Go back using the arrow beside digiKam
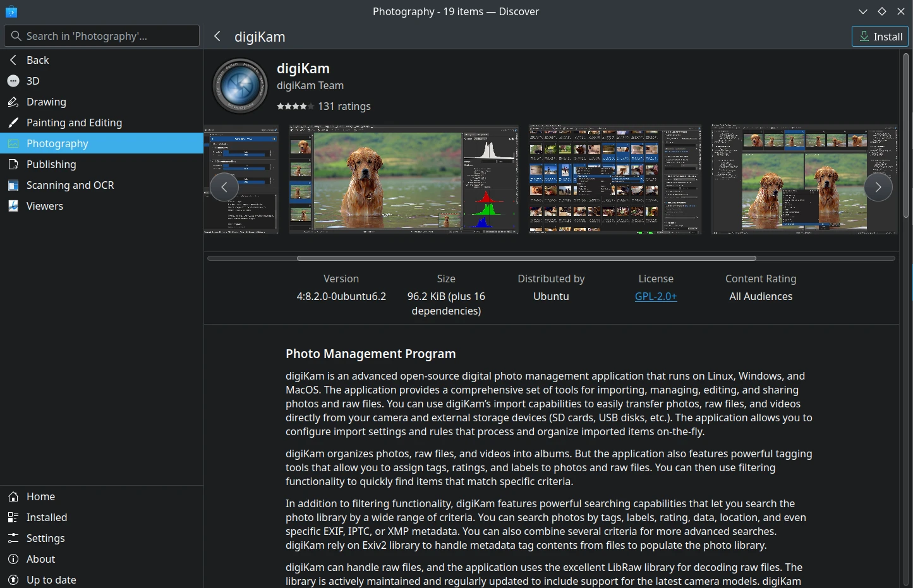The height and width of the screenshot is (588, 913). 217,36
